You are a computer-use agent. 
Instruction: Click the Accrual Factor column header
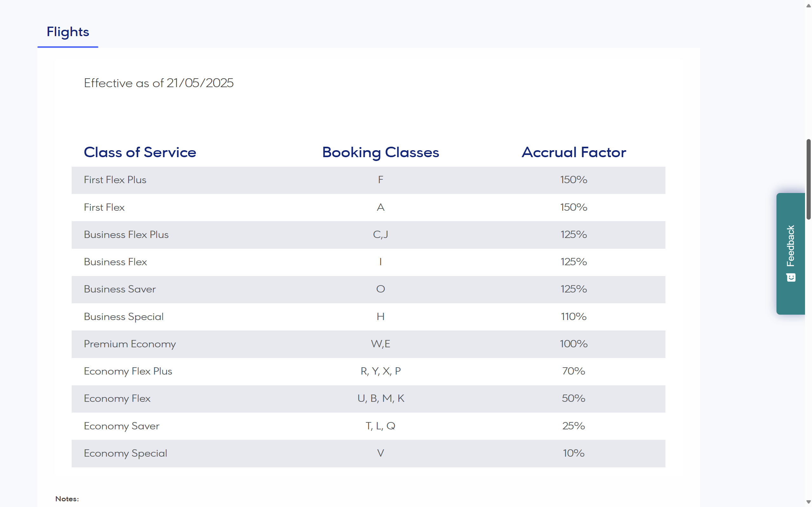click(x=573, y=152)
